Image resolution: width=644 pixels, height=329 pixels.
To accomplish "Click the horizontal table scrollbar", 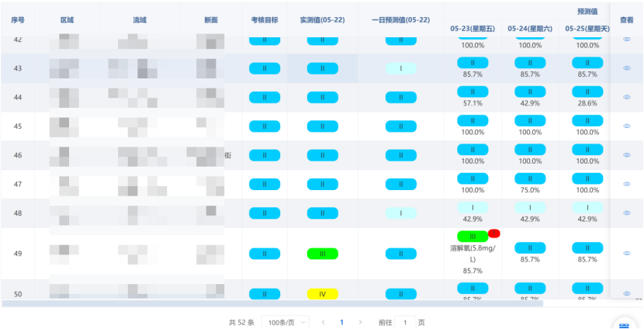I will point(272,303).
